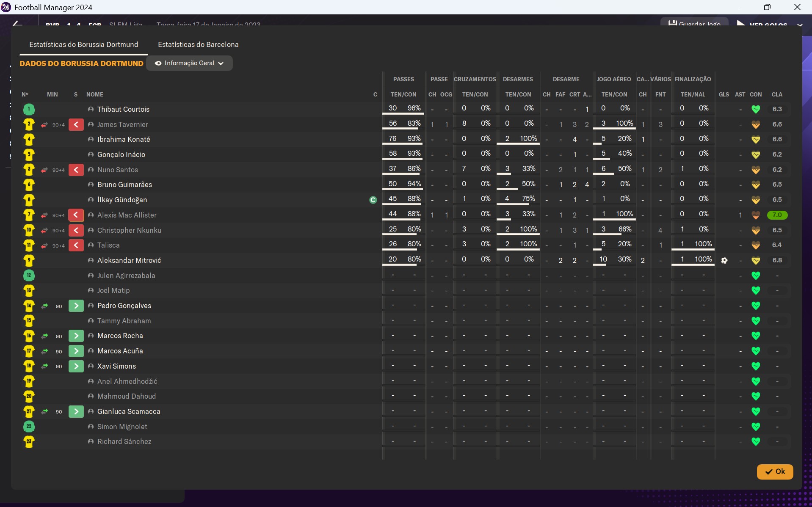Sort by the MIN column header
This screenshot has height=507, width=812.
click(52, 94)
